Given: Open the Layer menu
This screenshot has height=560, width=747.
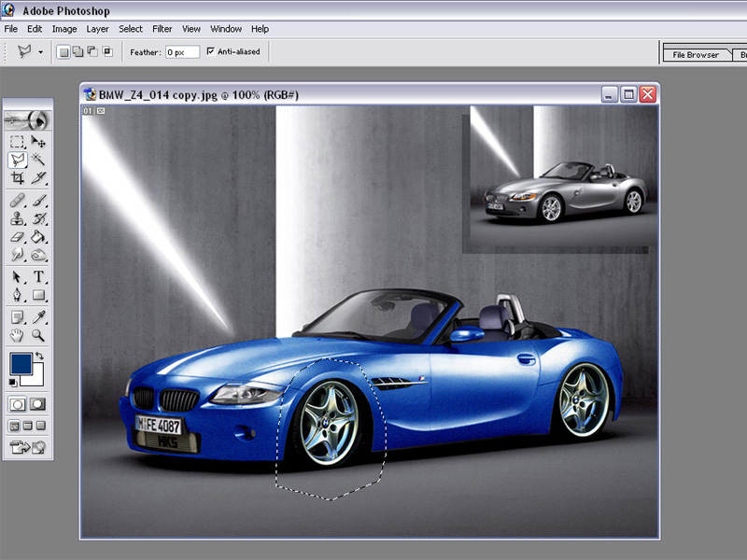Looking at the screenshot, I should [x=97, y=29].
